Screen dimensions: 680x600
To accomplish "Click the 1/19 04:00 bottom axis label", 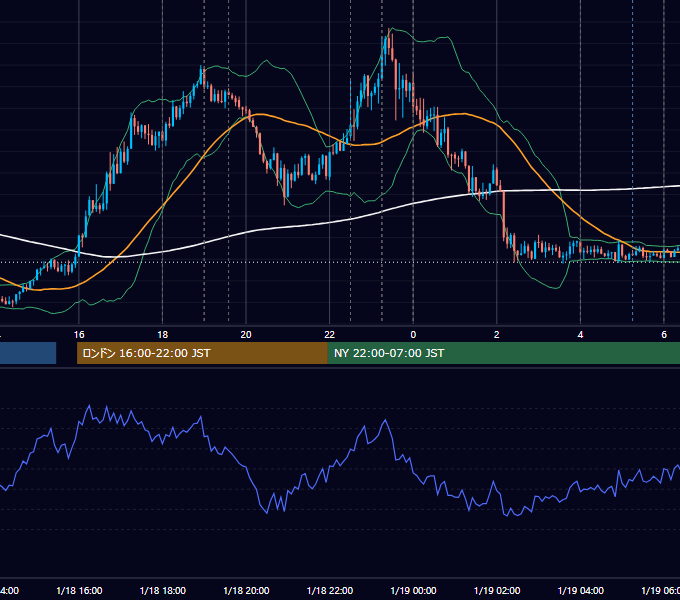I will pos(581,591).
